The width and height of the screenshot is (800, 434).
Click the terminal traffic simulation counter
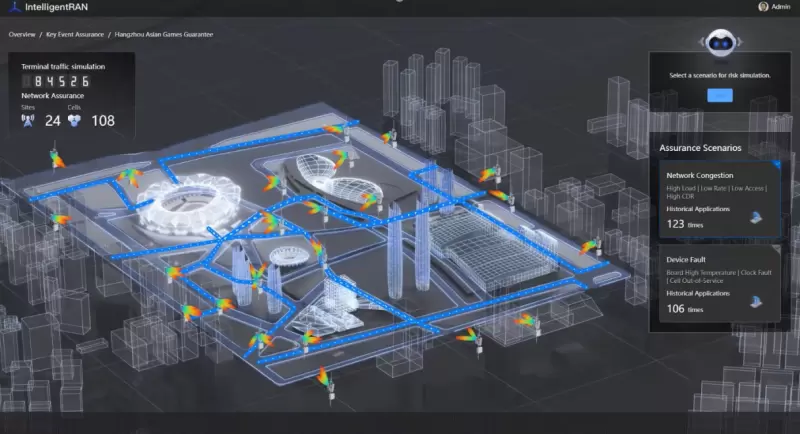(x=56, y=81)
